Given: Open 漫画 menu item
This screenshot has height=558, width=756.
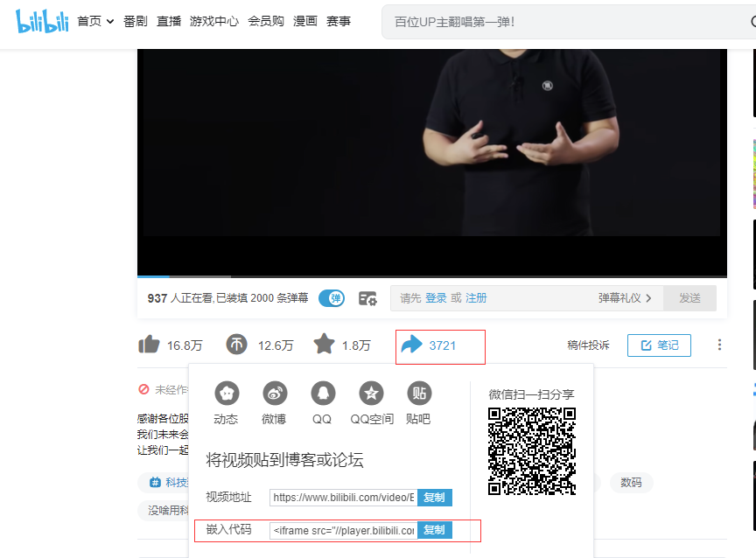Looking at the screenshot, I should pos(305,21).
